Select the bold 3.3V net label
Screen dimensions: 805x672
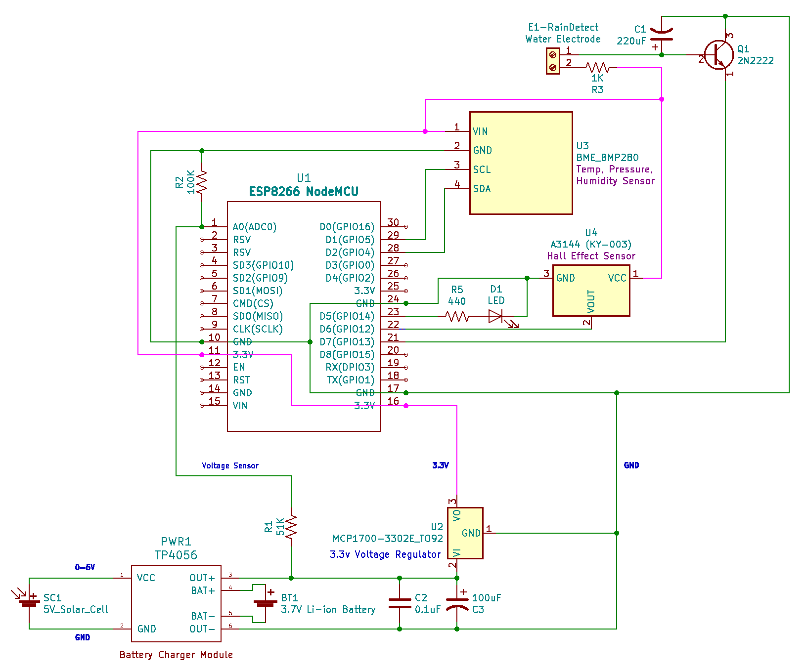(x=441, y=465)
